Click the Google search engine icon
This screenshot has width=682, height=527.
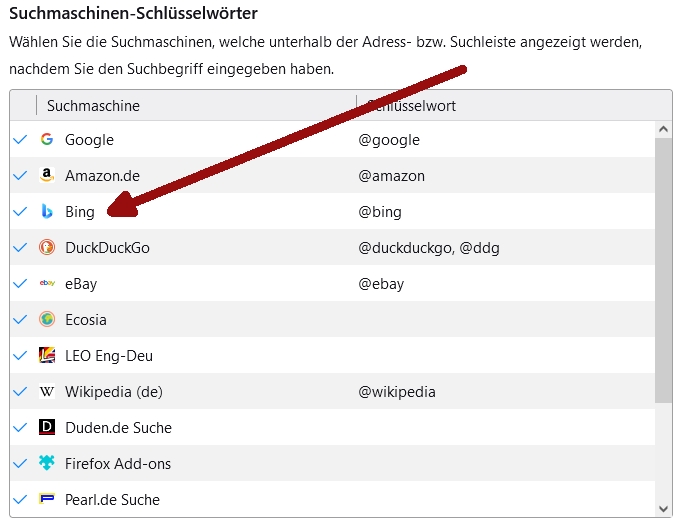[47, 139]
